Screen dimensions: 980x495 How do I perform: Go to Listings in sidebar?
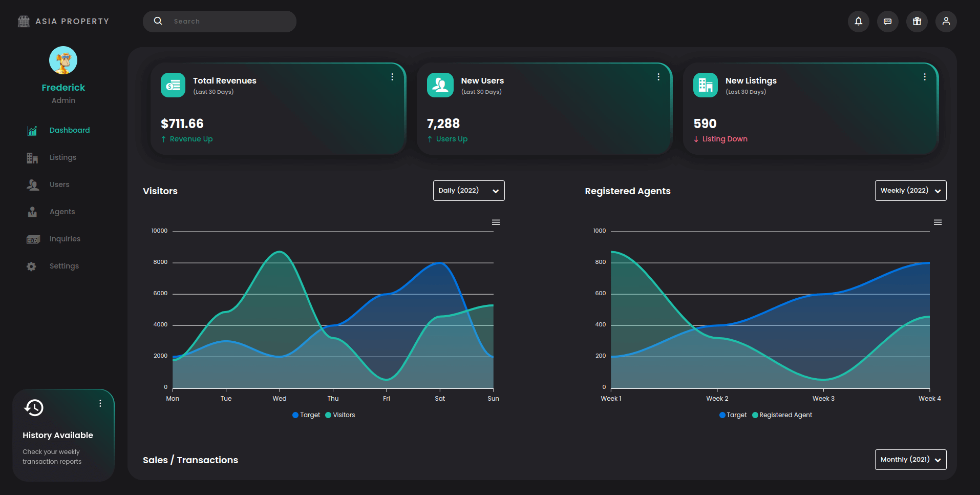tap(62, 157)
